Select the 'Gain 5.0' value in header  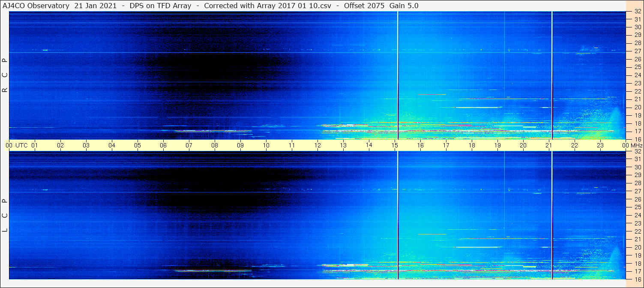404,6
